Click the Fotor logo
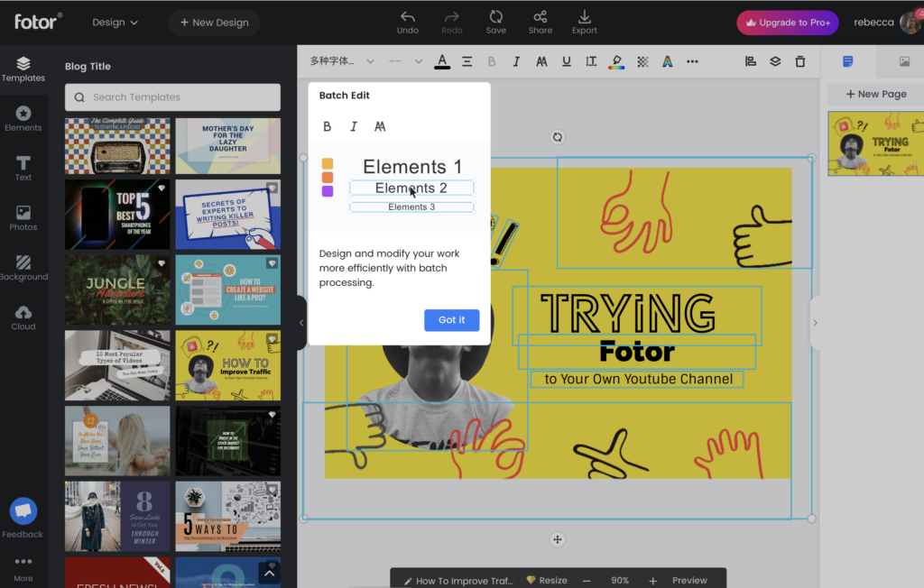This screenshot has width=924, height=588. pos(38,22)
